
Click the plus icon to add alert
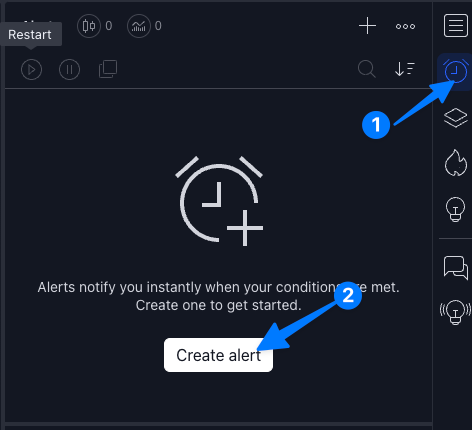[367, 26]
